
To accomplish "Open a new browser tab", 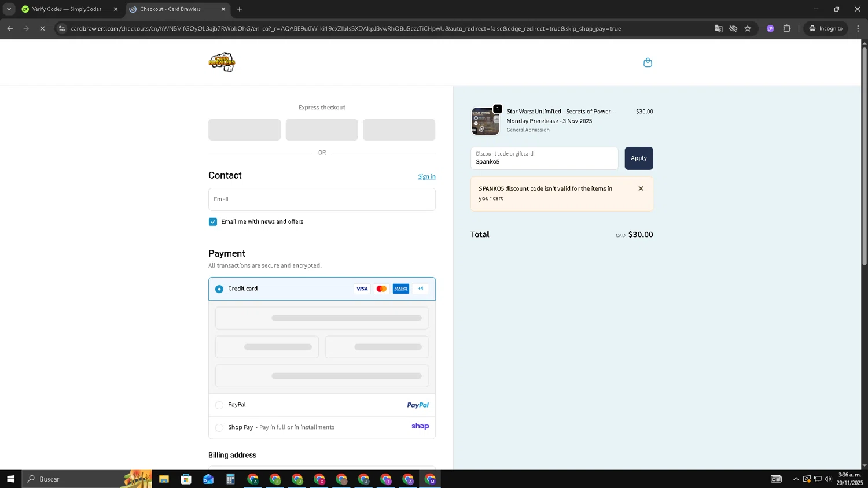I will [240, 9].
